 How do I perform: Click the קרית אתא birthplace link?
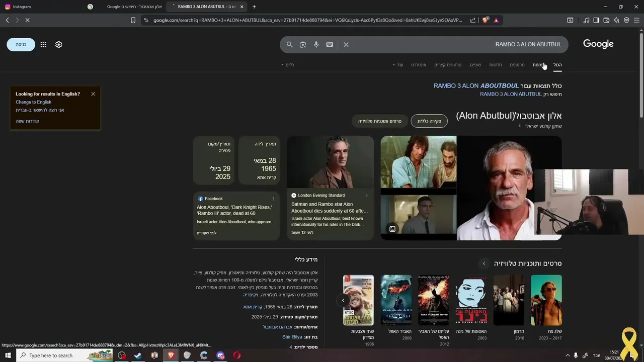coord(253,307)
